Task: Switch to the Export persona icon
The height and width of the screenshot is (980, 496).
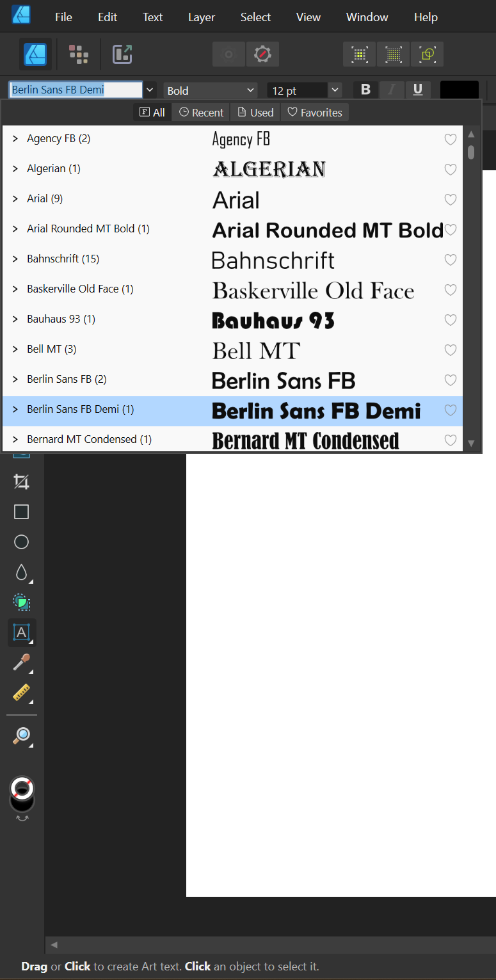Action: point(122,54)
